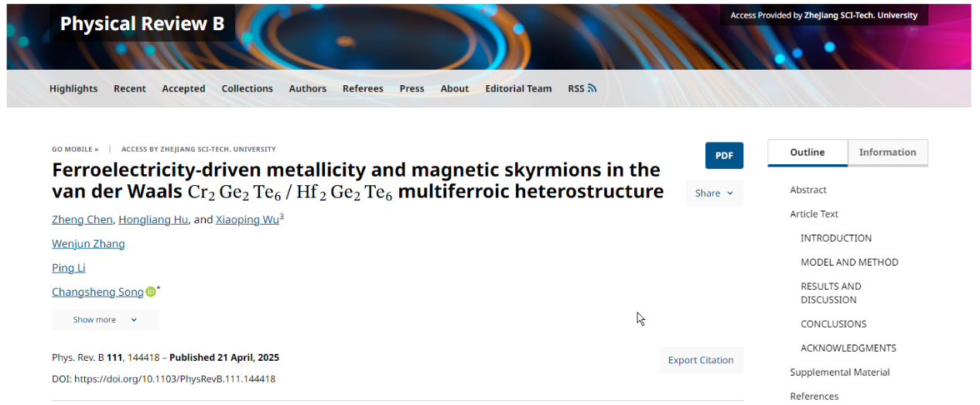Click the Physical Review B journal logo
This screenshot has width=980, height=405.
142,24
